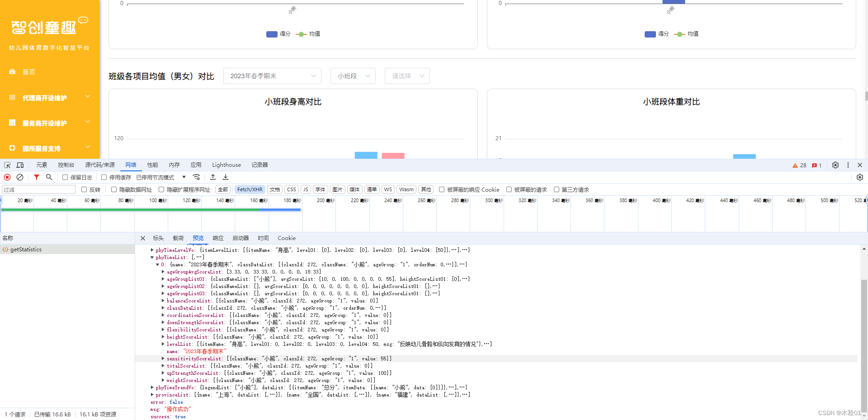This screenshot has height=420, width=868.
Task: Open network search magnifier
Action: tap(49, 177)
